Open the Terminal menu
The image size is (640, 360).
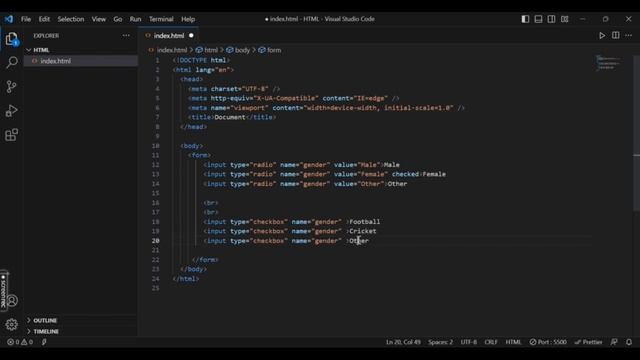click(161, 19)
